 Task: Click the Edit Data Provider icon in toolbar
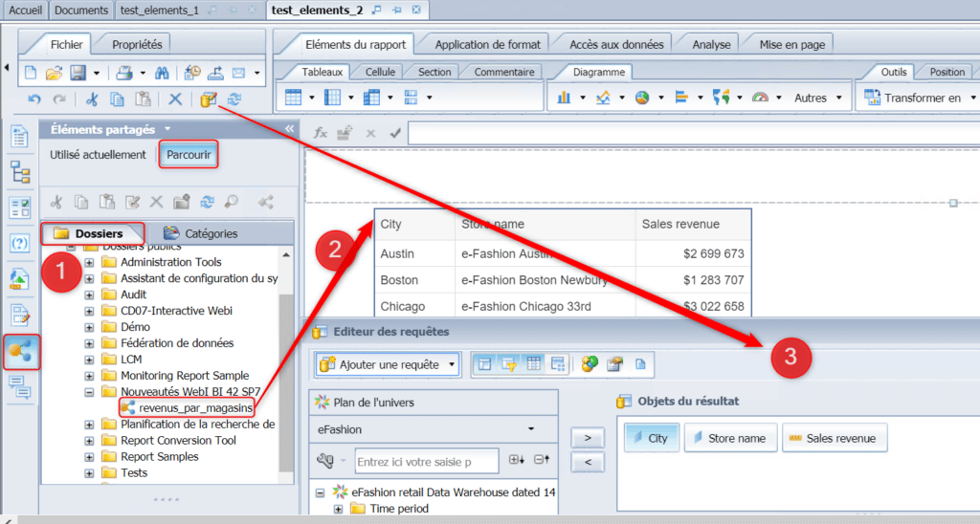click(x=208, y=98)
